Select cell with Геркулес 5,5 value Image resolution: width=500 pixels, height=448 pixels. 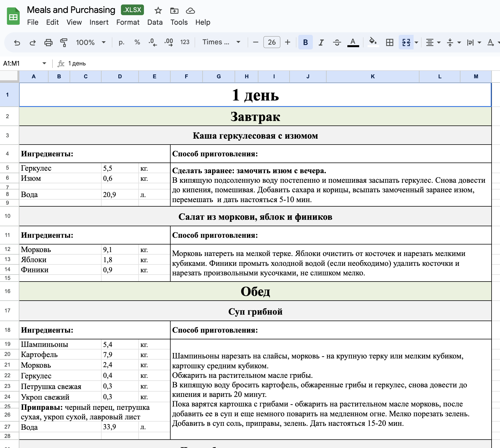(x=120, y=168)
